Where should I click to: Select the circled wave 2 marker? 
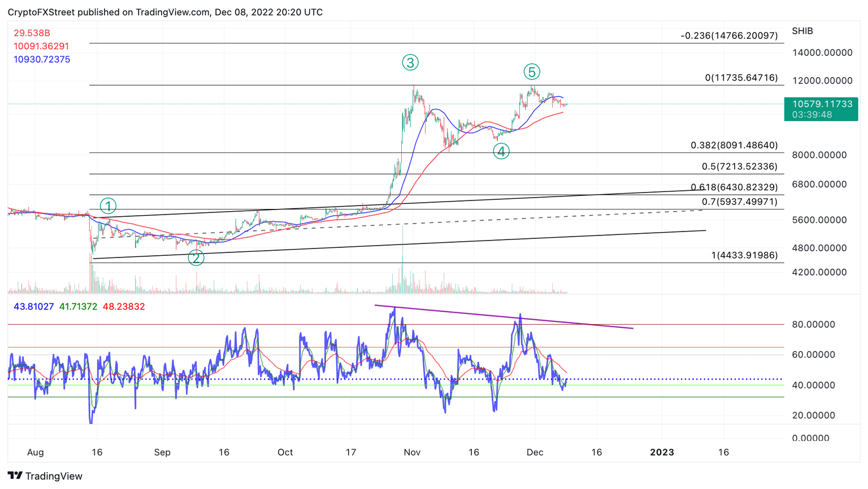click(x=196, y=258)
